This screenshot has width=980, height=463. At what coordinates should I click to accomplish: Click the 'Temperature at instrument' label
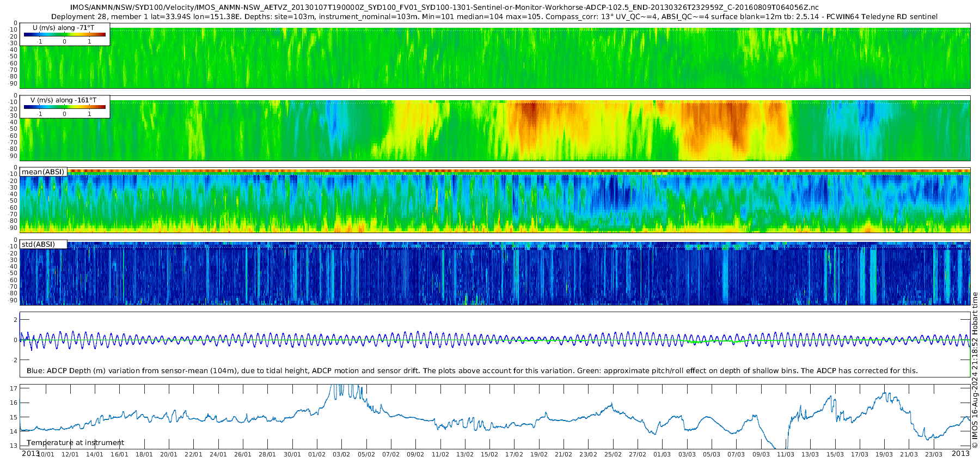click(76, 442)
